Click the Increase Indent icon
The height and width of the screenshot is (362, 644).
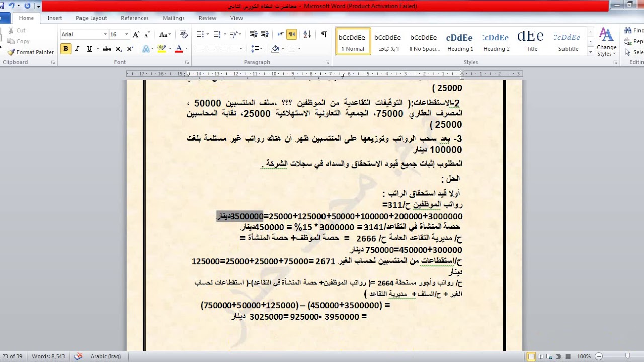point(265,34)
